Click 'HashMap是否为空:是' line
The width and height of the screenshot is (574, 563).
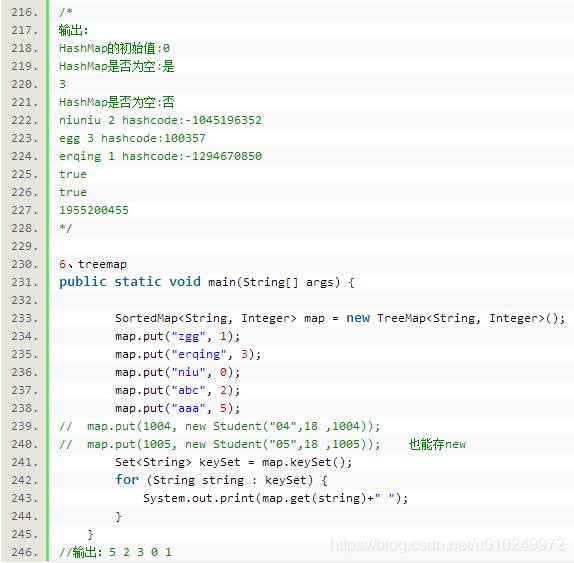[116, 66]
